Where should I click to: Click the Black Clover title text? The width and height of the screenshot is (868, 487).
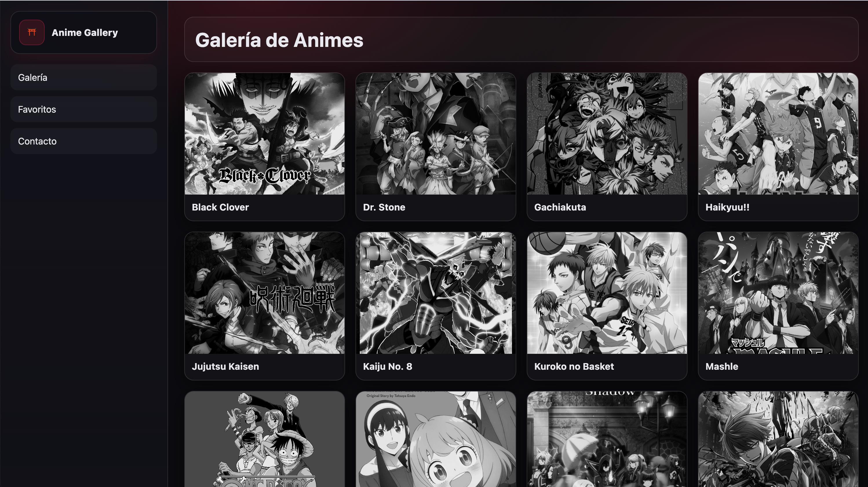tap(220, 207)
